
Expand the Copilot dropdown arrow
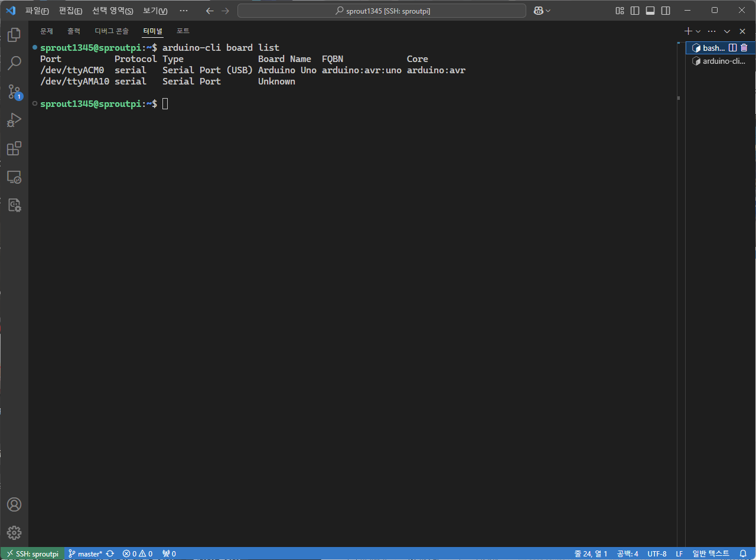[x=548, y=11]
